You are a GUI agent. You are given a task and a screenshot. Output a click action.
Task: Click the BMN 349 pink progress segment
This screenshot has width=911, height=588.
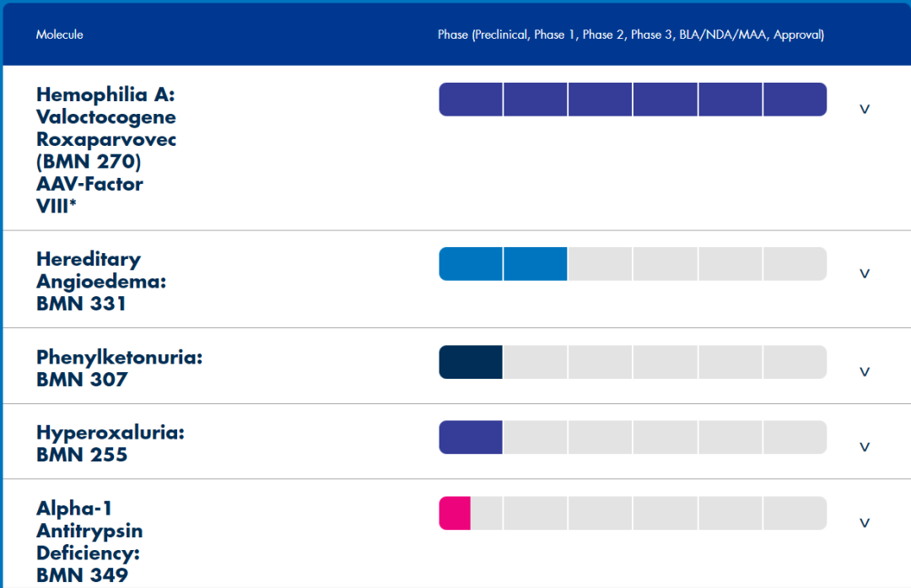455,513
